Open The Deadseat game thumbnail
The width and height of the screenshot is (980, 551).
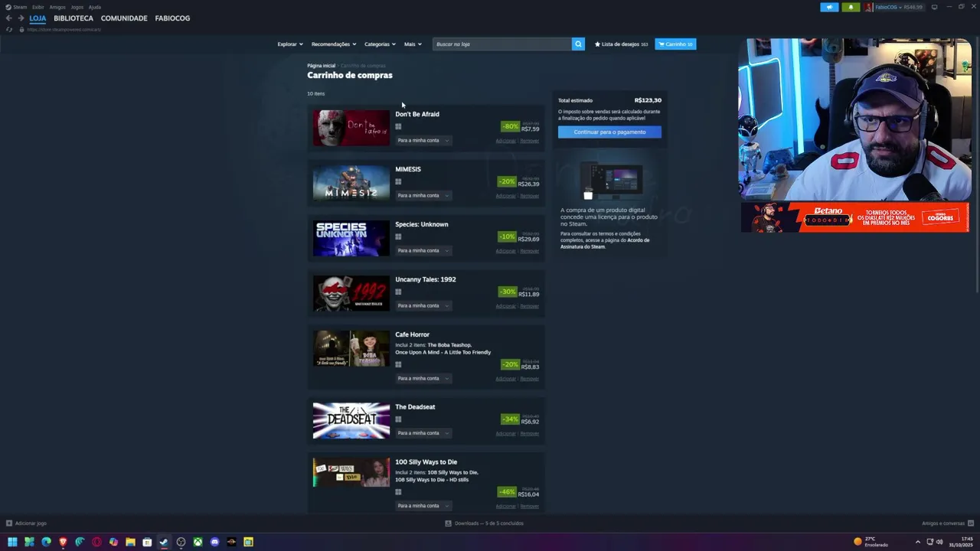point(351,421)
